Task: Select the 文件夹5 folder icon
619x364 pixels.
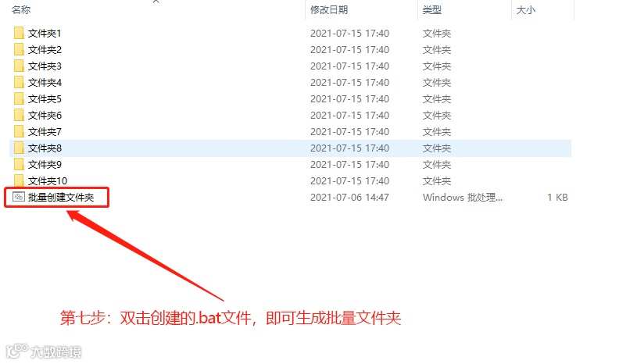Action: tap(19, 98)
